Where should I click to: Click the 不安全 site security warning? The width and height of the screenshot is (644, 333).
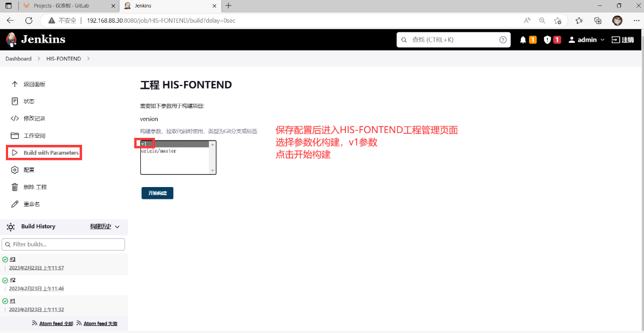click(x=62, y=21)
